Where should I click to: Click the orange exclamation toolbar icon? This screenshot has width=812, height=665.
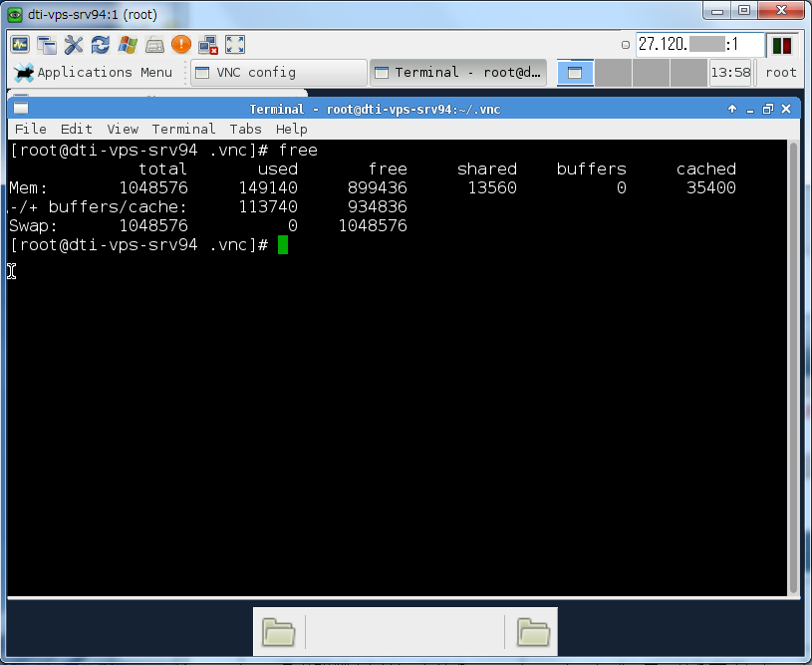(180, 44)
